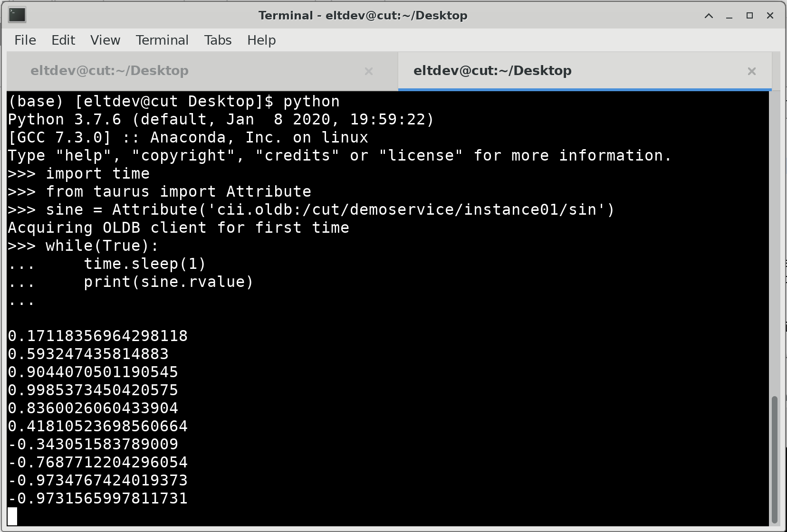787x532 pixels.
Task: Open the Tabs menu
Action: (x=218, y=40)
